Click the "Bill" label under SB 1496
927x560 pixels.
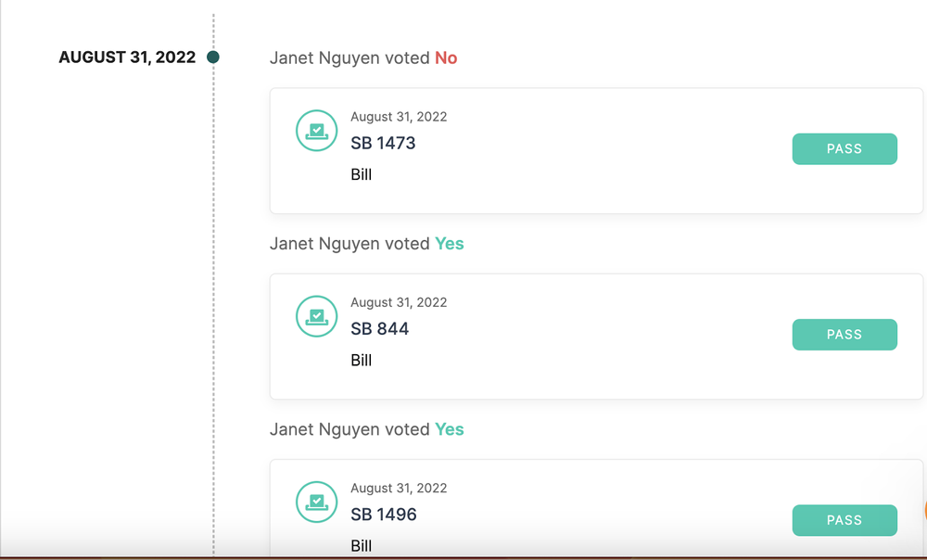click(x=362, y=545)
